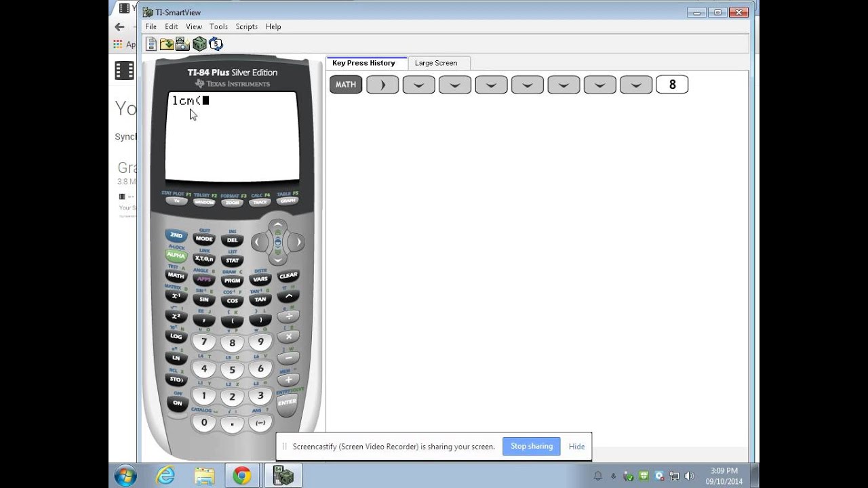
Task: Click the TAN key on the calculator
Action: click(260, 300)
